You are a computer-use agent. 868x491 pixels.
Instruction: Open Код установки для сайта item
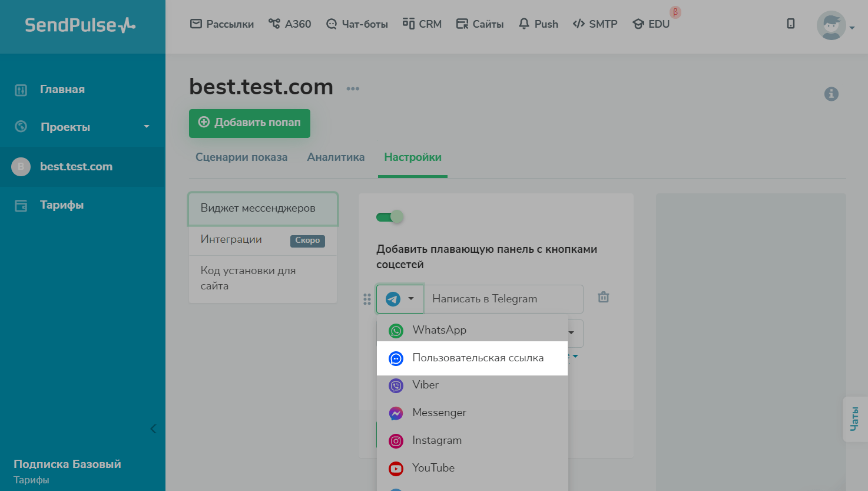coord(263,279)
